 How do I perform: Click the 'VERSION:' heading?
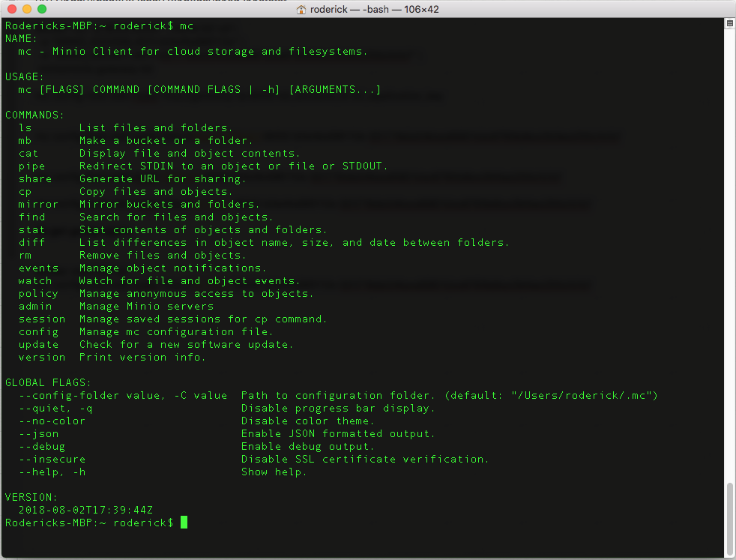coord(31,497)
